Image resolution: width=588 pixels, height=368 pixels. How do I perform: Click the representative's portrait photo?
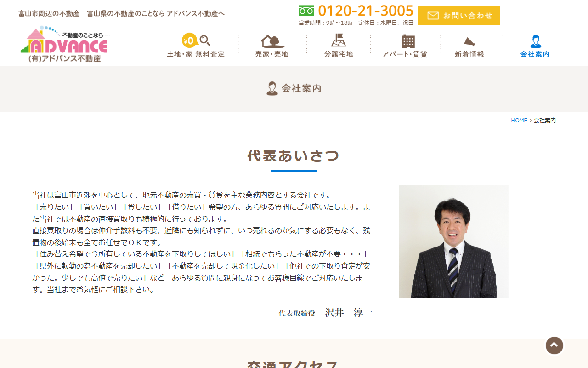point(453,241)
